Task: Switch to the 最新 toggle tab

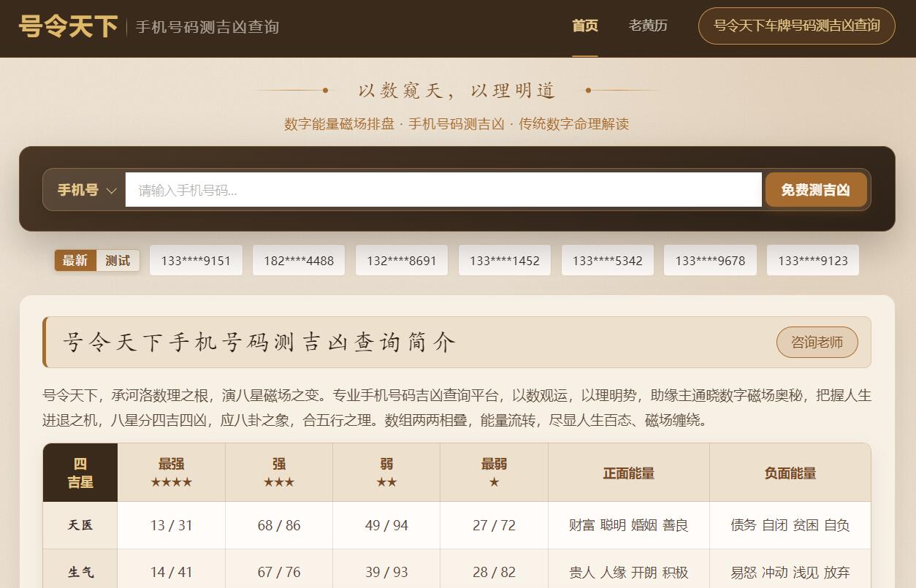Action: coord(75,261)
